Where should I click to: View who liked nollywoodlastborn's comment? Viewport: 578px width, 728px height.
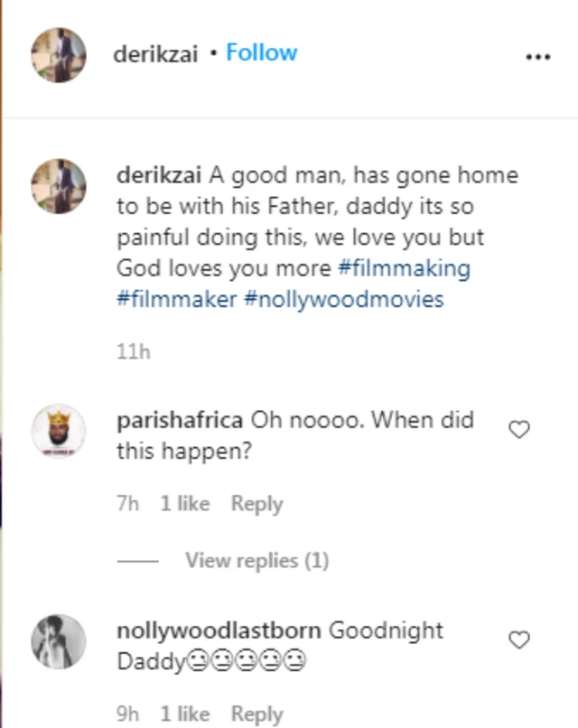click(187, 713)
